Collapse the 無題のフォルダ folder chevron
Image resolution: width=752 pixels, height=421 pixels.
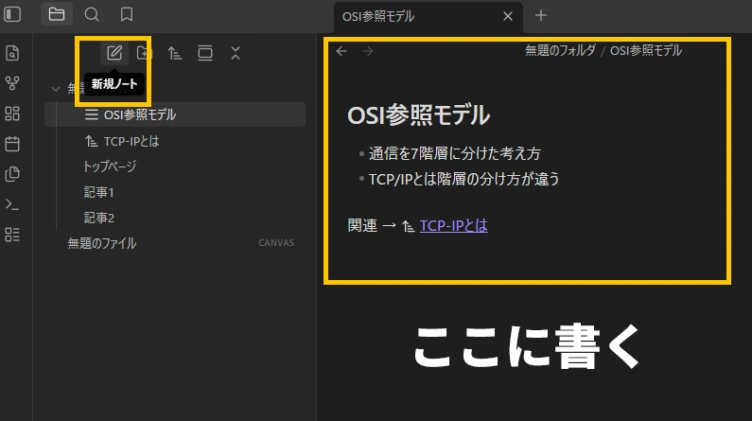click(55, 88)
